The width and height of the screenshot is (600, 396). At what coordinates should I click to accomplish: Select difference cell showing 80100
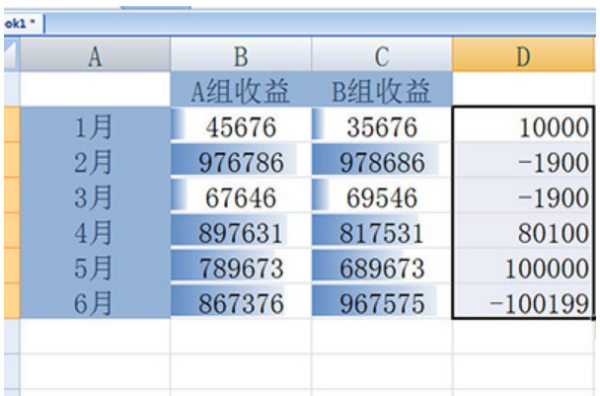(x=523, y=230)
